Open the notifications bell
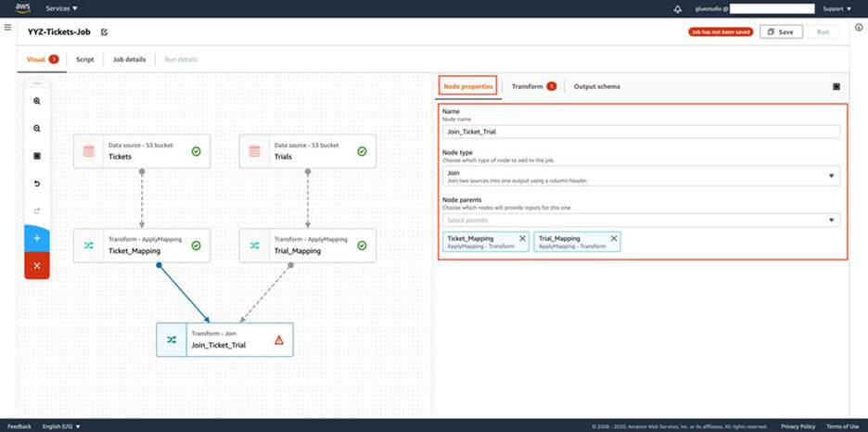868x432 pixels. point(678,9)
